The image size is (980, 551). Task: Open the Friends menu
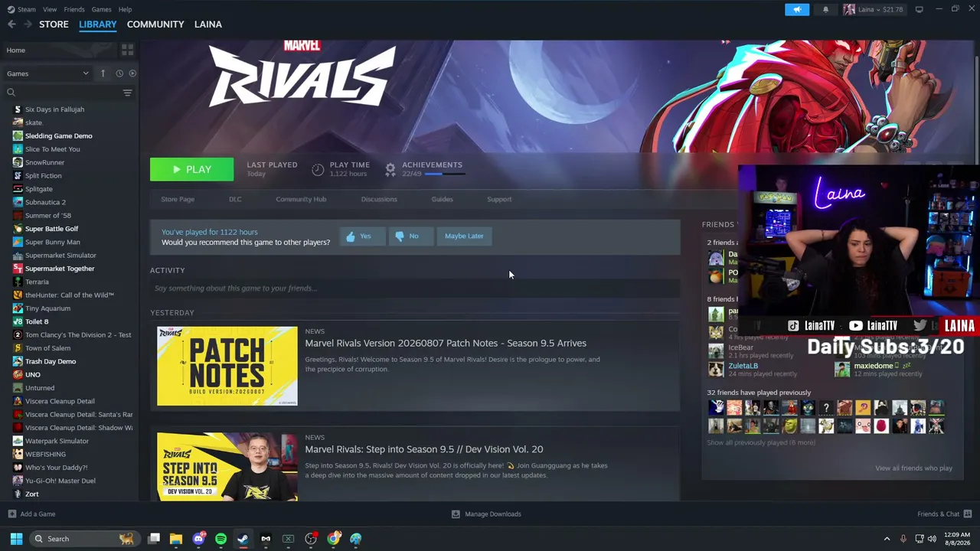pyautogui.click(x=74, y=9)
